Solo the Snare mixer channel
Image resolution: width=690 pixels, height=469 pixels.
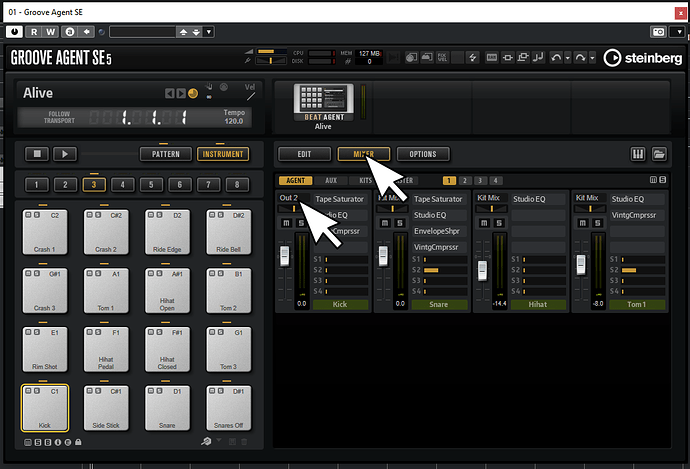400,223
